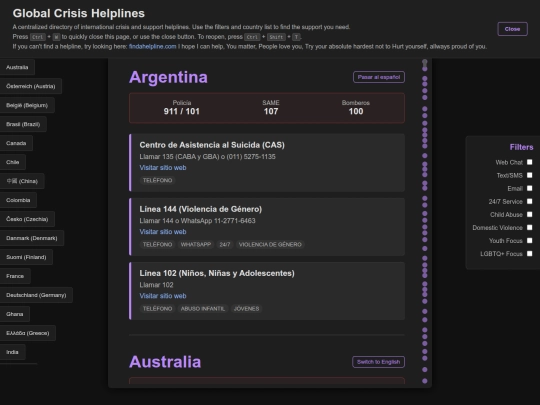Check the Youth Focus filter
The height and width of the screenshot is (405, 540).
(529, 240)
